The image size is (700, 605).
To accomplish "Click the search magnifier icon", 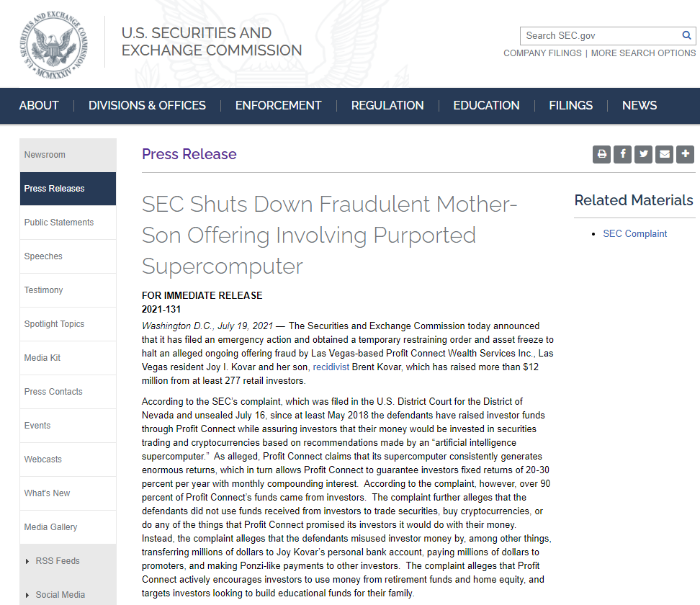I will pyautogui.click(x=687, y=35).
